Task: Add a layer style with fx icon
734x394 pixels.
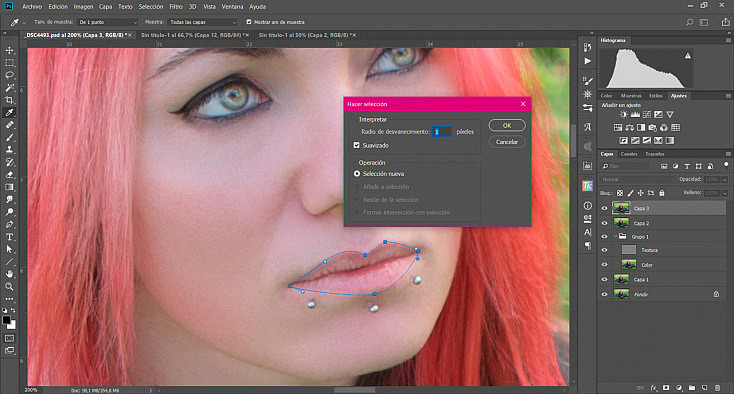Action: [x=653, y=388]
